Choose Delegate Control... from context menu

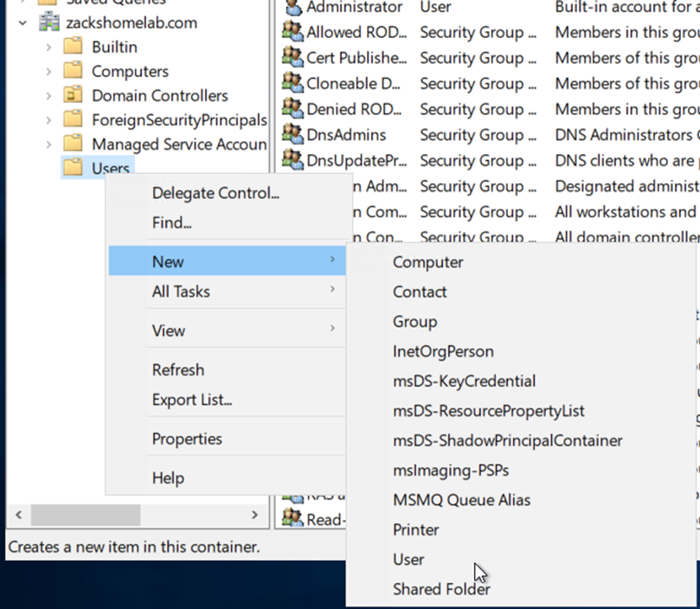[228, 193]
